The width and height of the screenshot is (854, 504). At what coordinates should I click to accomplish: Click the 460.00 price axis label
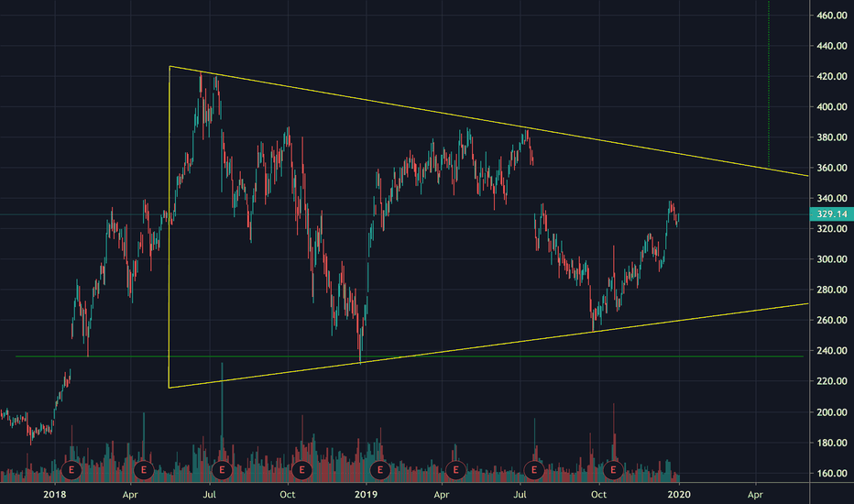832,16
